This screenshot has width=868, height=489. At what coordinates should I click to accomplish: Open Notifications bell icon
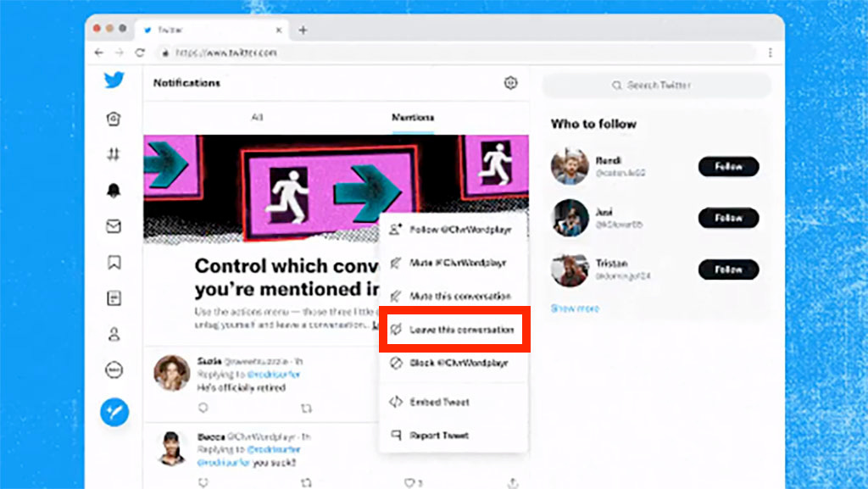tap(114, 191)
